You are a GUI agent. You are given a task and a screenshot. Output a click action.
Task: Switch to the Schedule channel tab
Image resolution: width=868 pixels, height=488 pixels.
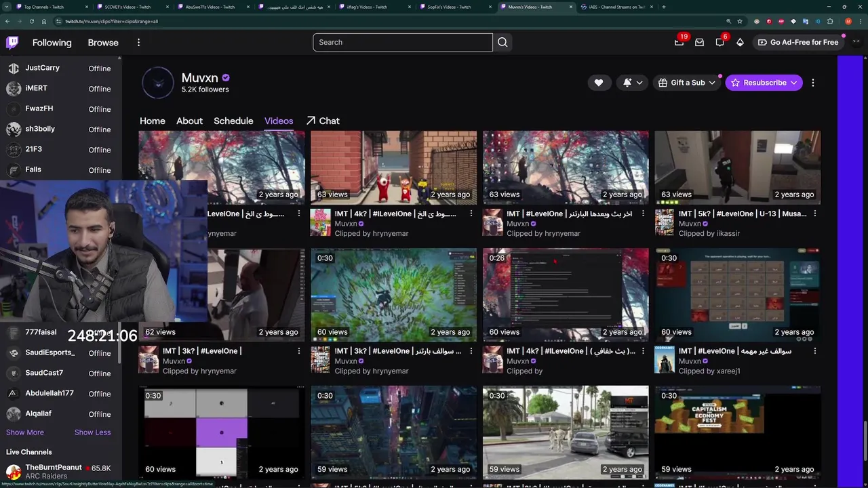coord(233,121)
